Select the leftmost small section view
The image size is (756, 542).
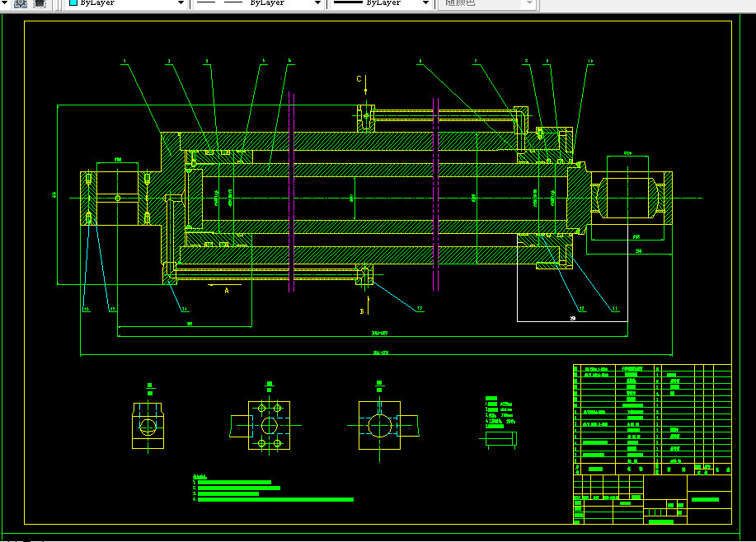coord(148,425)
